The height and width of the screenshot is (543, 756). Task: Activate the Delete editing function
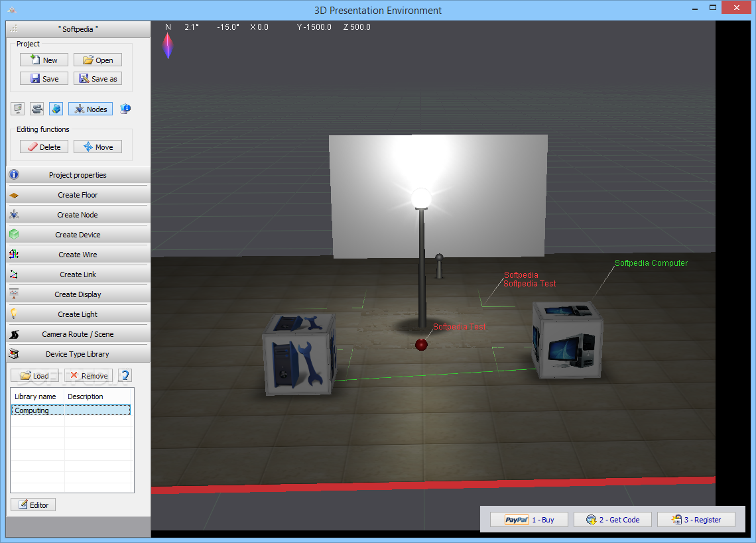pos(44,147)
